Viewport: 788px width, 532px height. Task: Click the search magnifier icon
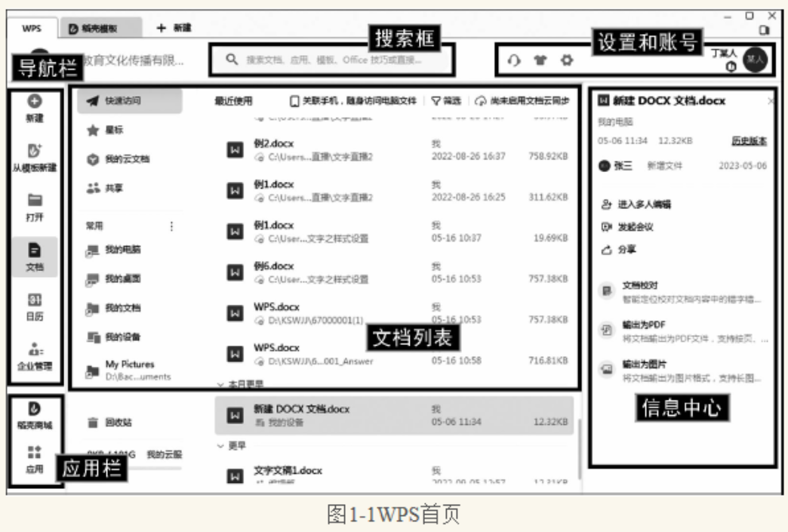[232, 60]
